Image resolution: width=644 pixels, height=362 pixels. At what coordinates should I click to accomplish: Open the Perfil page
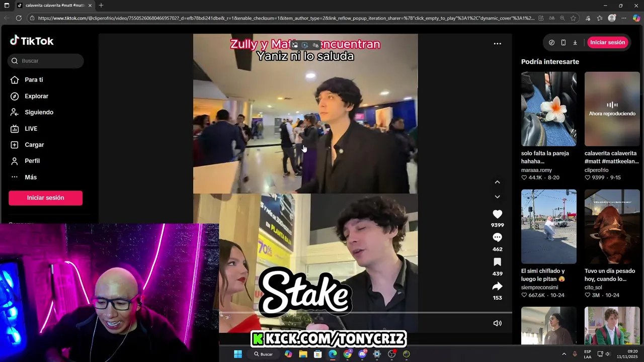point(32,161)
